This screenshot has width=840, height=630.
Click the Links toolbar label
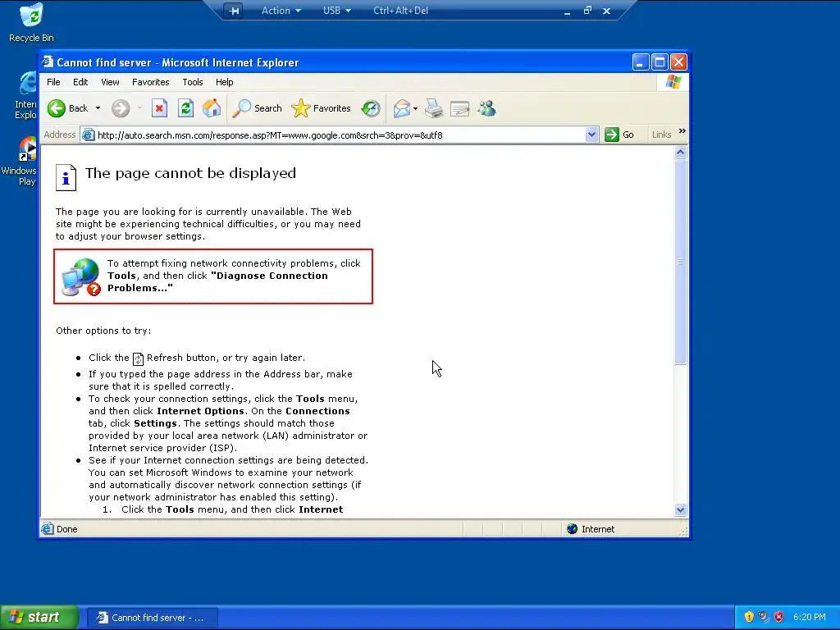pyautogui.click(x=662, y=135)
